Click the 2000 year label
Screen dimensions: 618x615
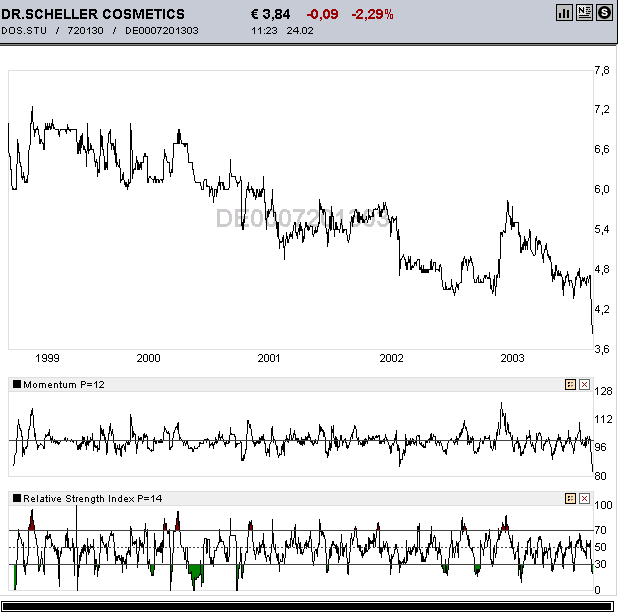click(148, 358)
